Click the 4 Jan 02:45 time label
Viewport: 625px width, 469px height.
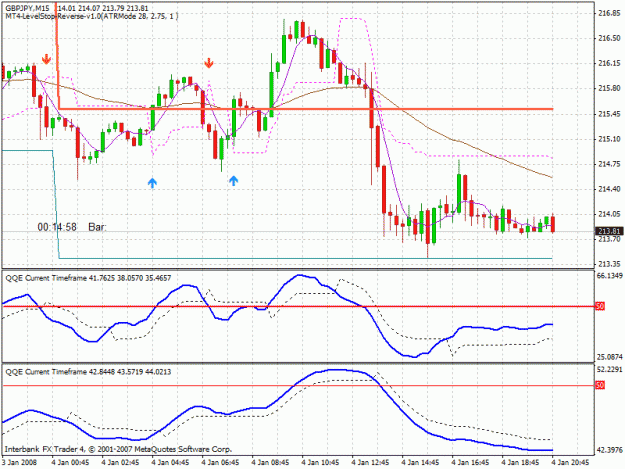[120, 462]
